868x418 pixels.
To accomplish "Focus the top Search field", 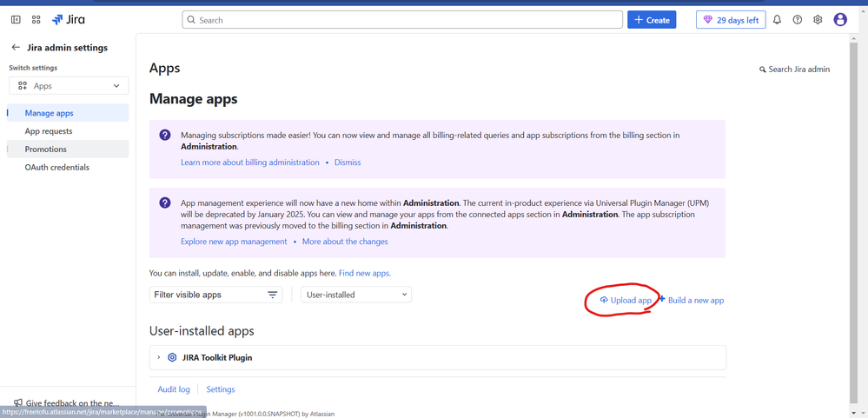I will [x=402, y=20].
